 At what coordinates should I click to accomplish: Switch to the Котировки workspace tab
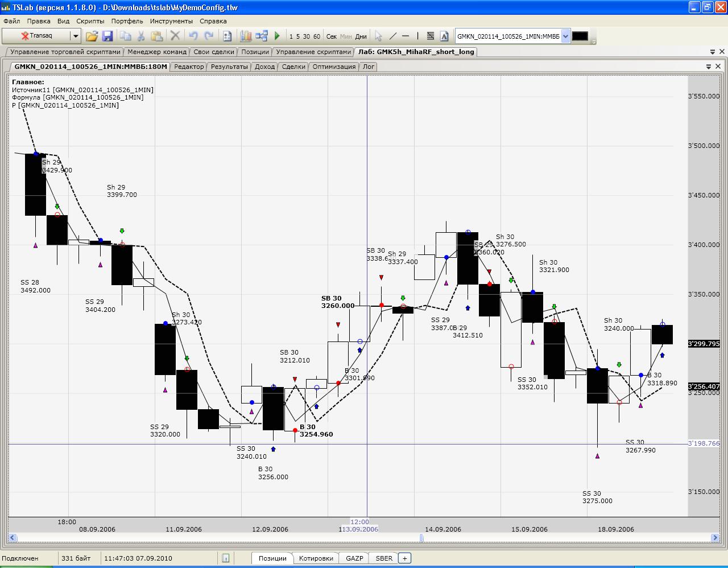(316, 558)
